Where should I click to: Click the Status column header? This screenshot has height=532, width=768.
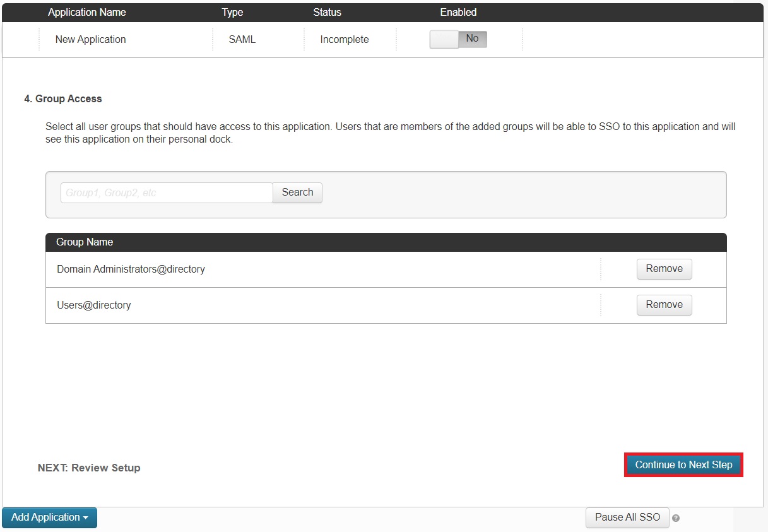click(326, 12)
